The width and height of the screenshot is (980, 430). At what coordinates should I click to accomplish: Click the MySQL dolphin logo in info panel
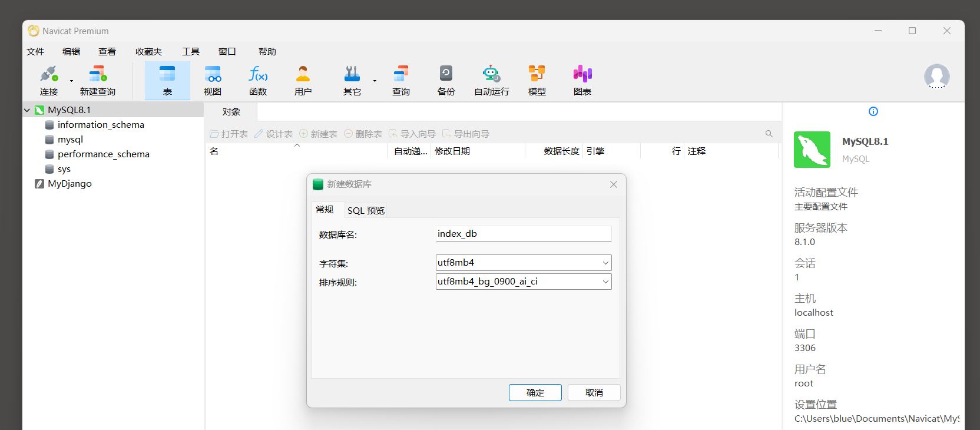click(x=812, y=150)
